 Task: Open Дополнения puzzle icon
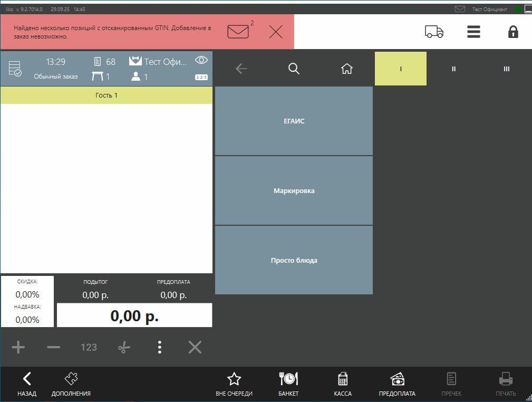coord(71,384)
